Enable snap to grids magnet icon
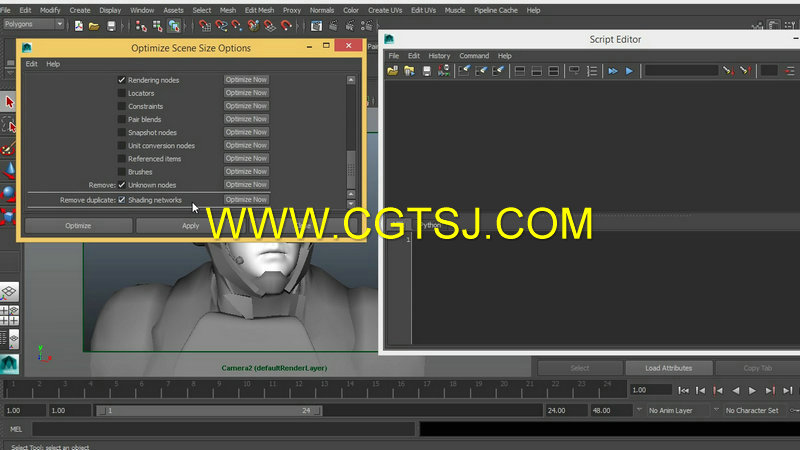 coord(205,26)
